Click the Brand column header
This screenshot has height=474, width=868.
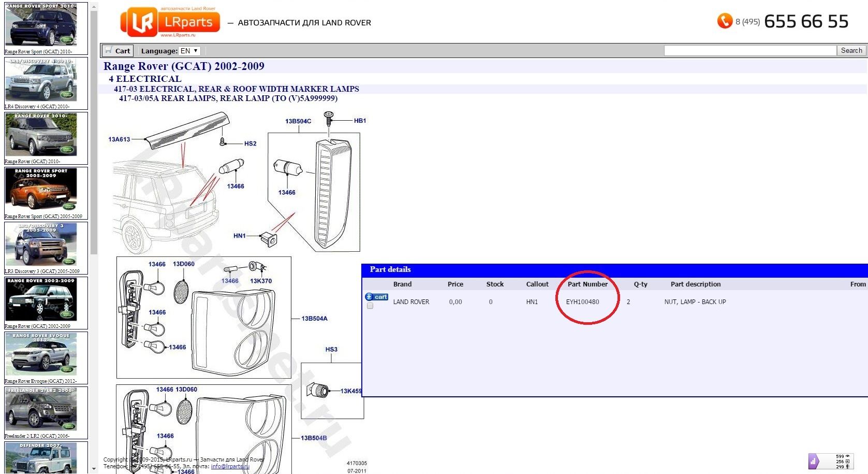(x=402, y=284)
